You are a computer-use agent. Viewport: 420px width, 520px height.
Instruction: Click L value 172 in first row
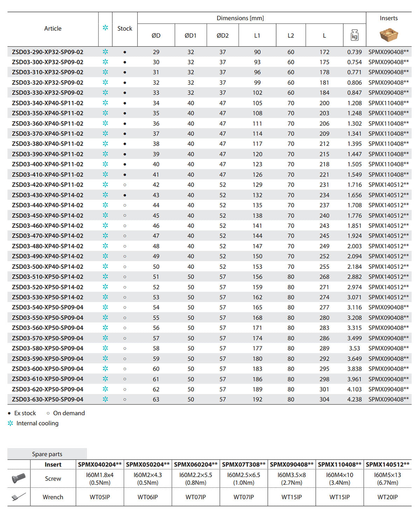tap(324, 52)
